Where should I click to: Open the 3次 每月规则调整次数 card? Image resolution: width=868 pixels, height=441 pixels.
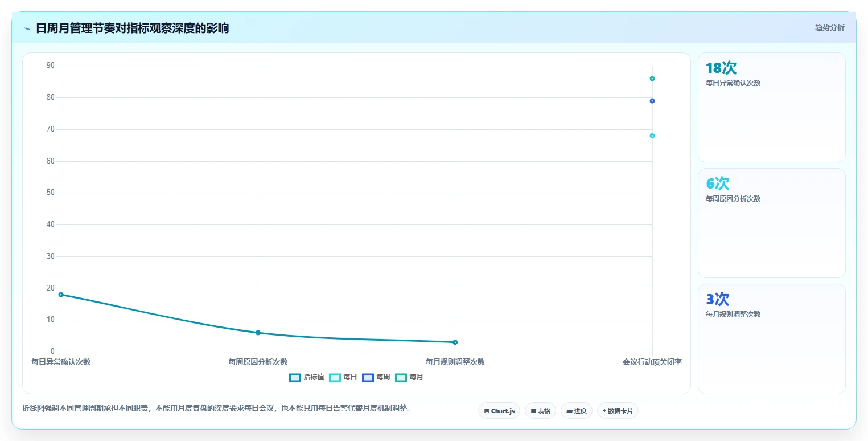(x=772, y=339)
